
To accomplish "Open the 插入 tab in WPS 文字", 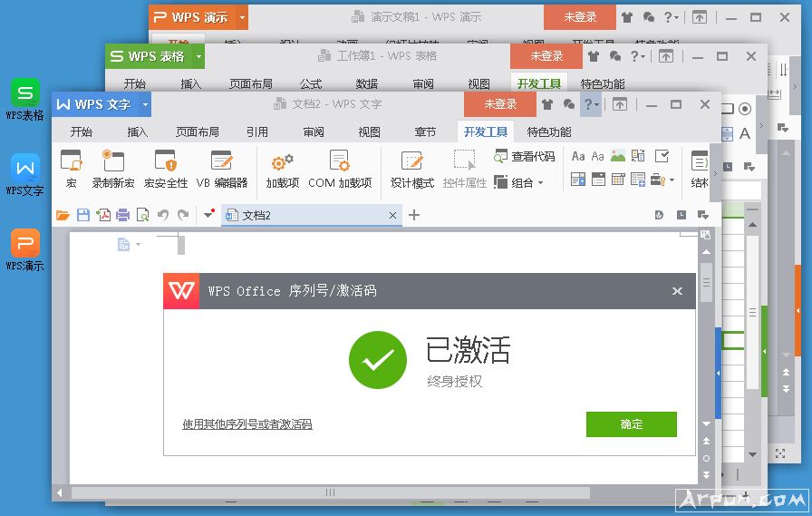I will [137, 132].
